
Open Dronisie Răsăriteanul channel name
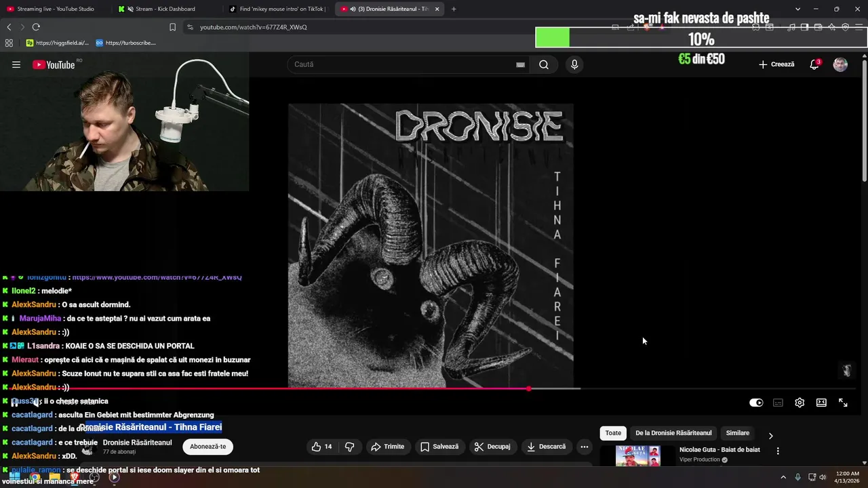pos(137,443)
